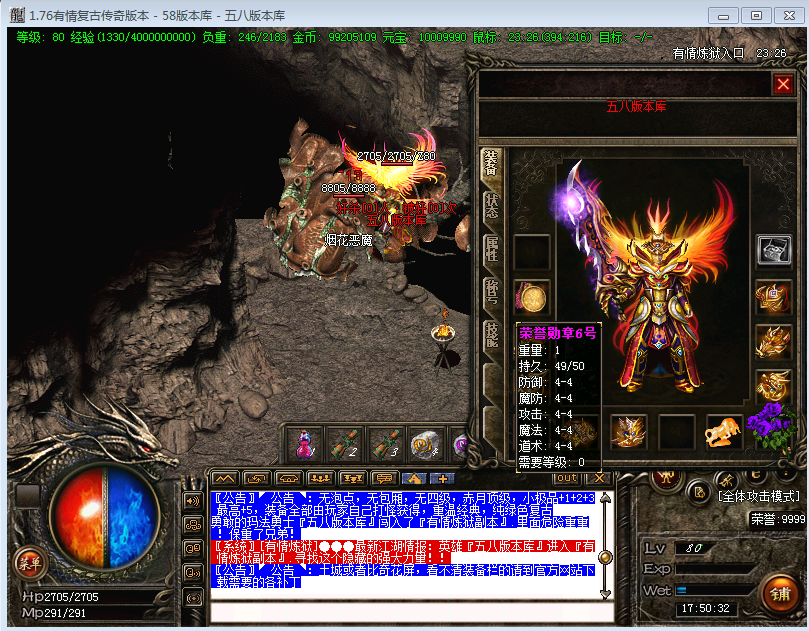Click the chat scrollbar up arrow
This screenshot has width=809, height=631.
tap(605, 498)
